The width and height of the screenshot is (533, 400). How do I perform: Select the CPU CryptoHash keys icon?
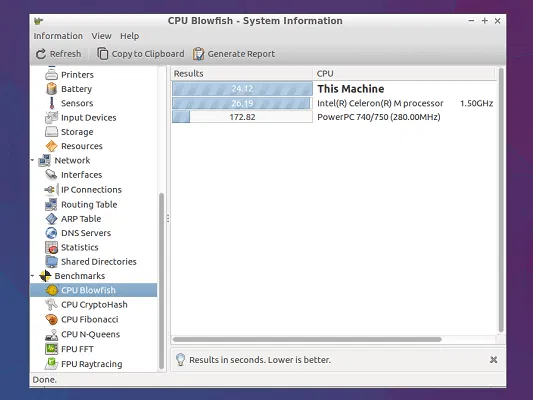pos(51,305)
